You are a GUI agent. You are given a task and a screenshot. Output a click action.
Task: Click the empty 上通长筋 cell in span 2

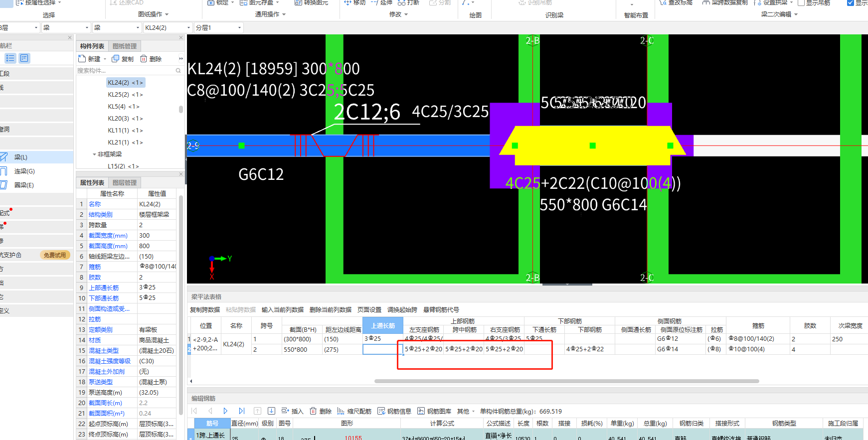pyautogui.click(x=382, y=349)
